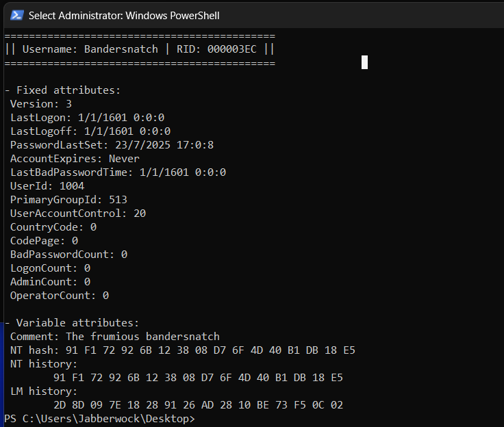Click the 'LastLogoff: 1/1/1601 0:0:0' line

coord(90,131)
